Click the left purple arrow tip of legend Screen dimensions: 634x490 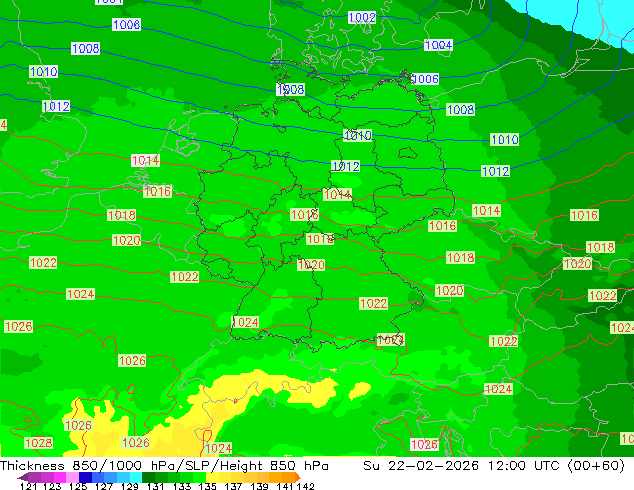23,477
